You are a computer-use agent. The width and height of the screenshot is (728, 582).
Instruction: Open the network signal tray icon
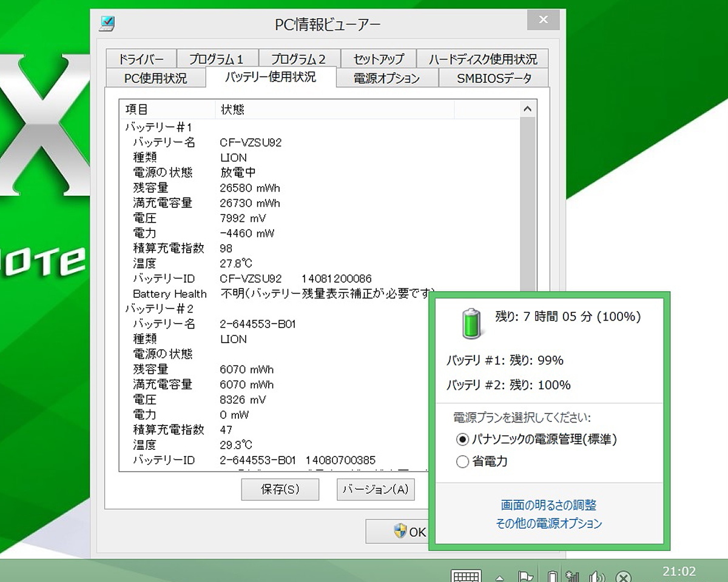pyautogui.click(x=571, y=576)
